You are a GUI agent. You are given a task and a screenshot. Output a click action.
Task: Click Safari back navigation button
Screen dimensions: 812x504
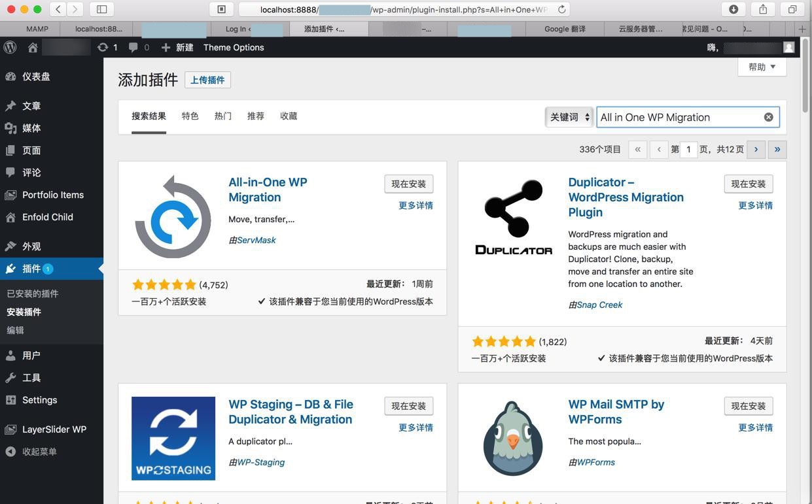click(x=58, y=9)
